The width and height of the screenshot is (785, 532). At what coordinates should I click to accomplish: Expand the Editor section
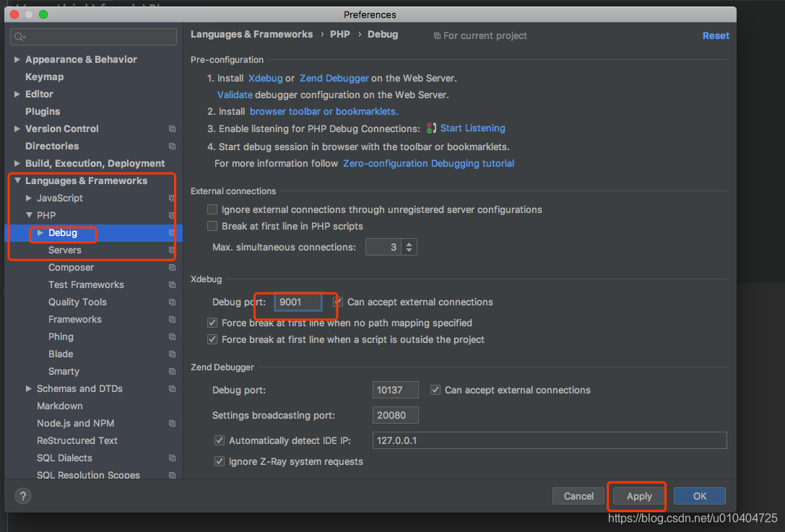(17, 94)
